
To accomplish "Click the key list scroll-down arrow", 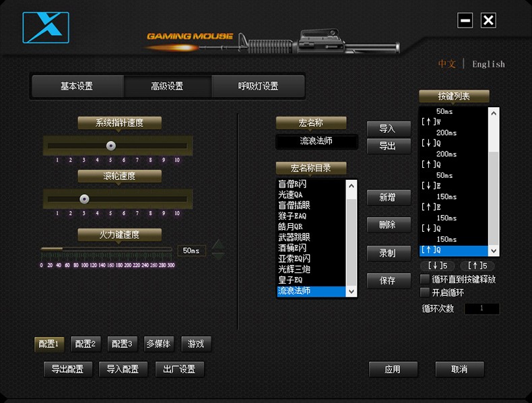I will [494, 251].
